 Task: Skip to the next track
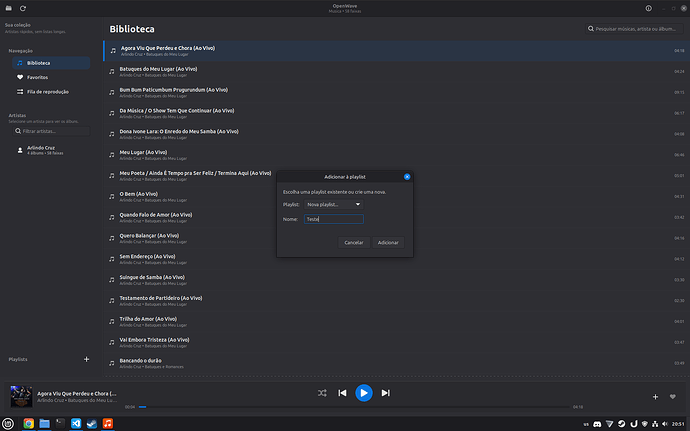[385, 393]
